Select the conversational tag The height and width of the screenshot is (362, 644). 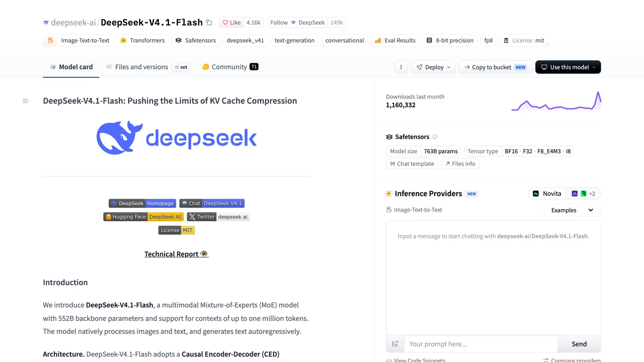tap(345, 40)
